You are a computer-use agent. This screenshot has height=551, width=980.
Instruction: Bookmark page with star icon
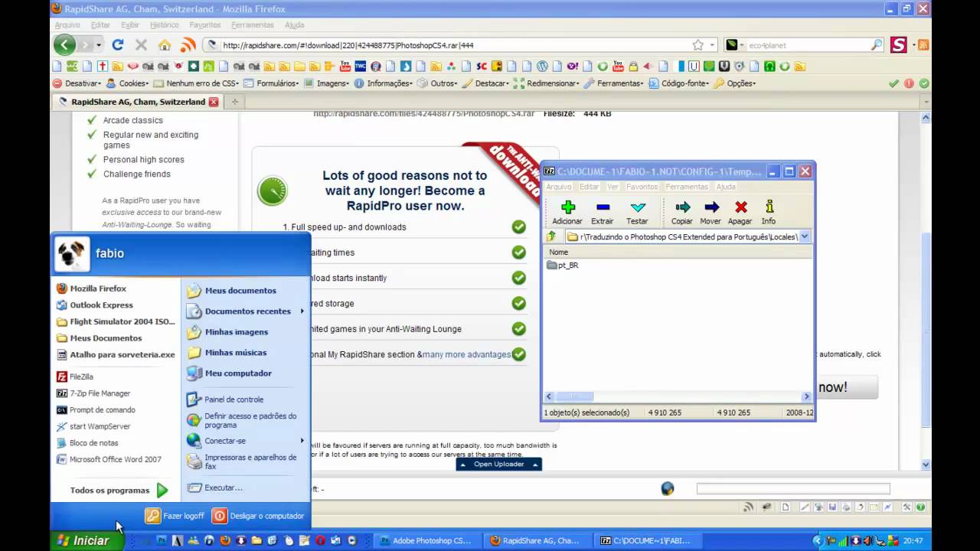(x=697, y=45)
